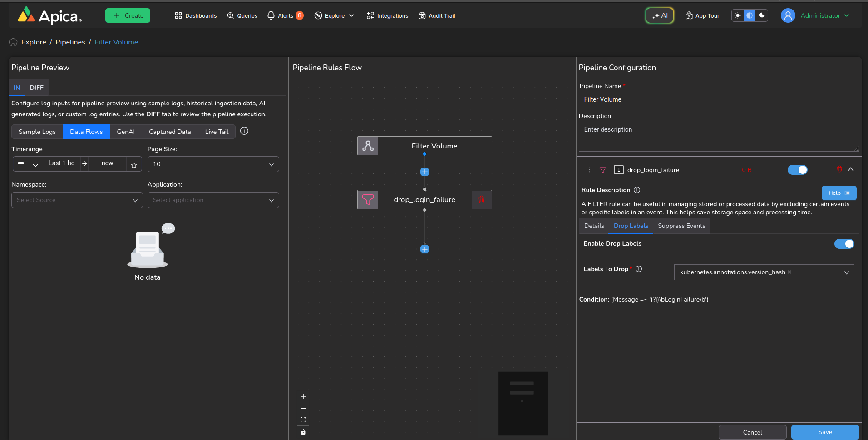The height and width of the screenshot is (440, 868).
Task: Switch to dark theme mode
Action: [762, 15]
